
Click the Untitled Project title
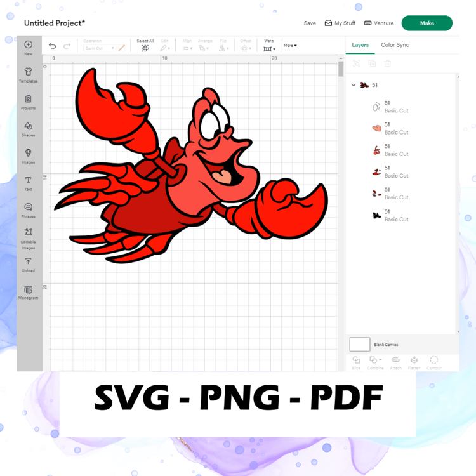pyautogui.click(x=55, y=23)
